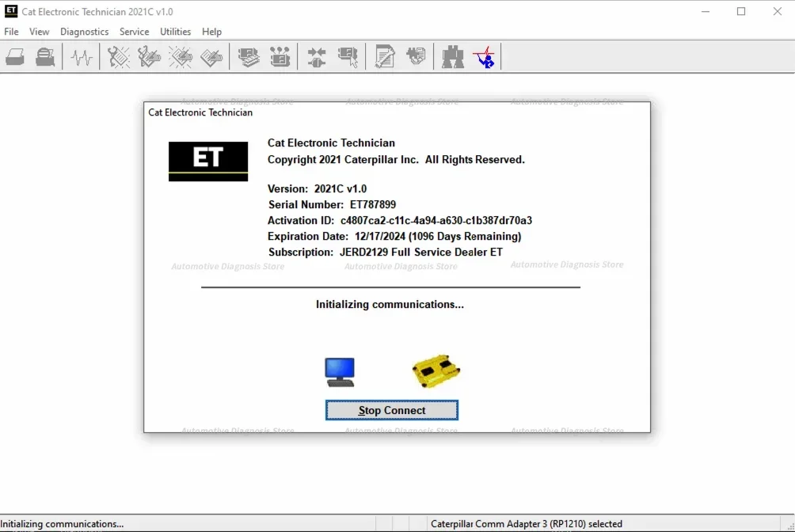795x532 pixels.
Task: Click the ET icon in the title bar
Action: pos(9,11)
